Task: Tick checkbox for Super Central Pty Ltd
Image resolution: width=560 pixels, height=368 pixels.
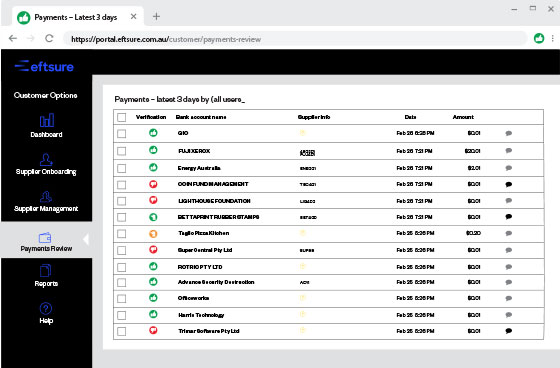Action: [121, 250]
